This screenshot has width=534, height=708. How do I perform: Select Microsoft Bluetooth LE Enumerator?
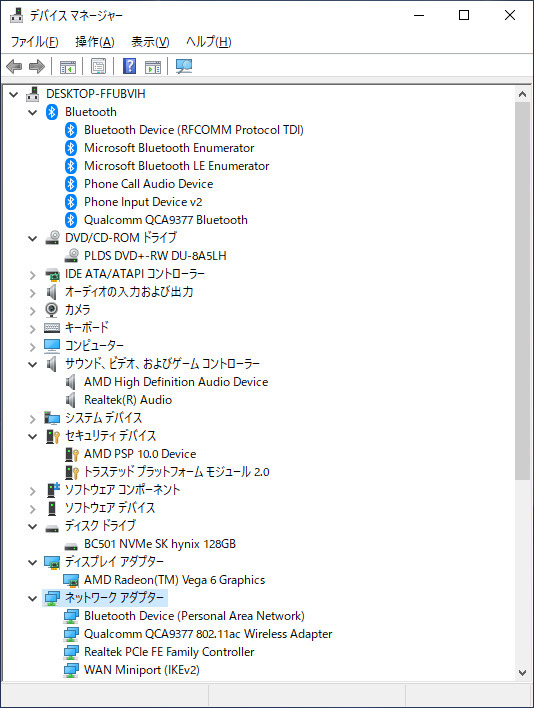176,166
